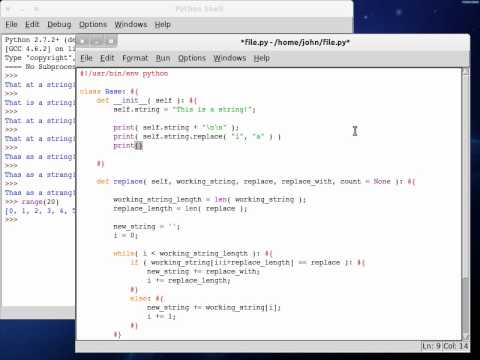Open the Windows menu in File.py editor
This screenshot has height=360, width=480.
230,58
